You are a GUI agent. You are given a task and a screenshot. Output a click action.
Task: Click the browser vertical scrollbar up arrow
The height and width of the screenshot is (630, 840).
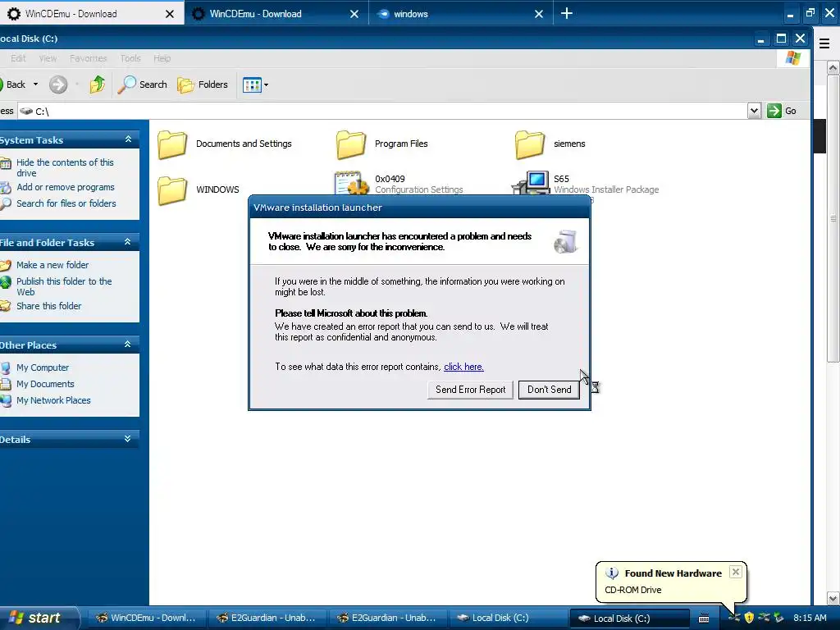(833, 67)
